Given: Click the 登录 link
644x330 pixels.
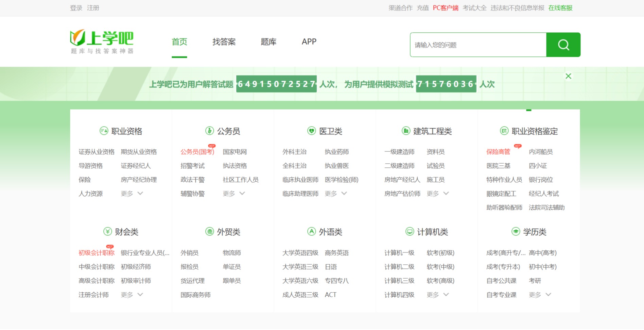Looking at the screenshot, I should (76, 8).
